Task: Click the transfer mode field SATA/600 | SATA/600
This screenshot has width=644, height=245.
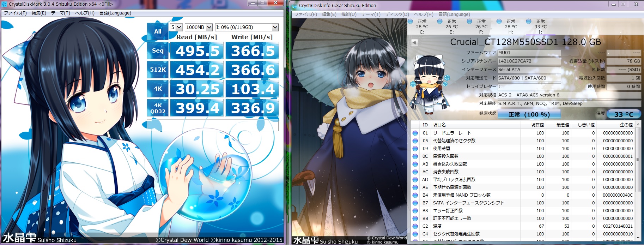Action: (x=529, y=78)
